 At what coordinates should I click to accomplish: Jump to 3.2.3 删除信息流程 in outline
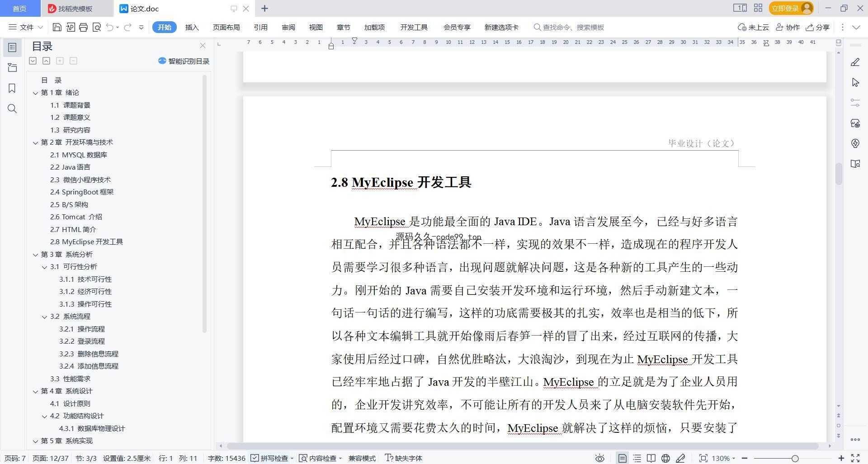tap(89, 354)
